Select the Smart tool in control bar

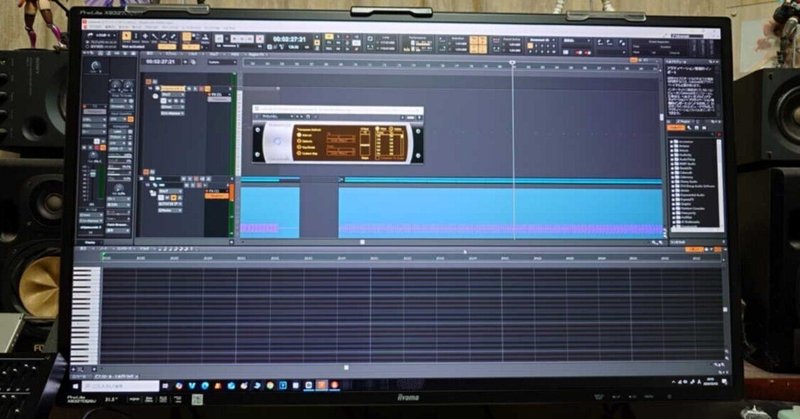point(127,36)
